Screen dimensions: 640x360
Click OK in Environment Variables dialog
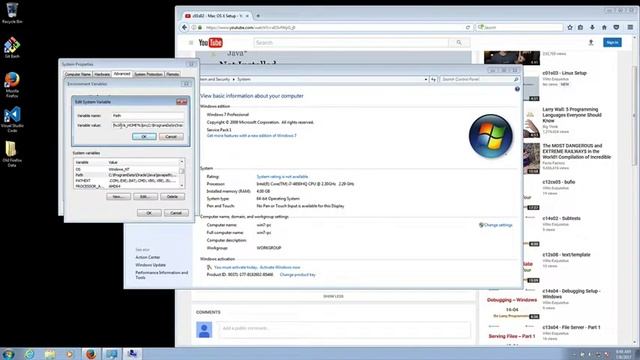point(149,213)
